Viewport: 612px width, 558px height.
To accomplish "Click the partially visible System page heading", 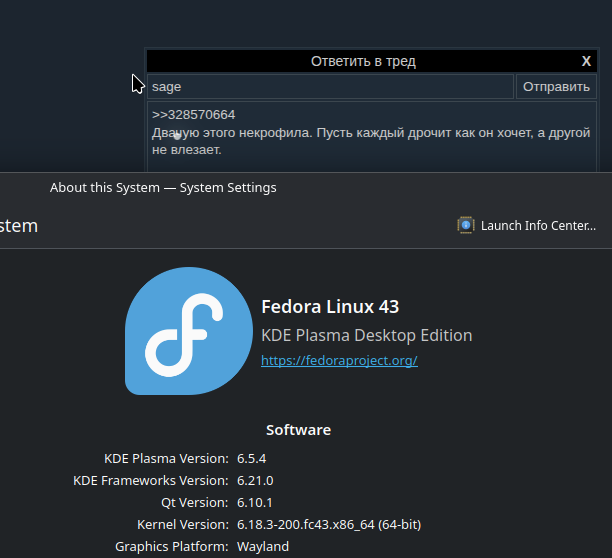I will (19, 226).
